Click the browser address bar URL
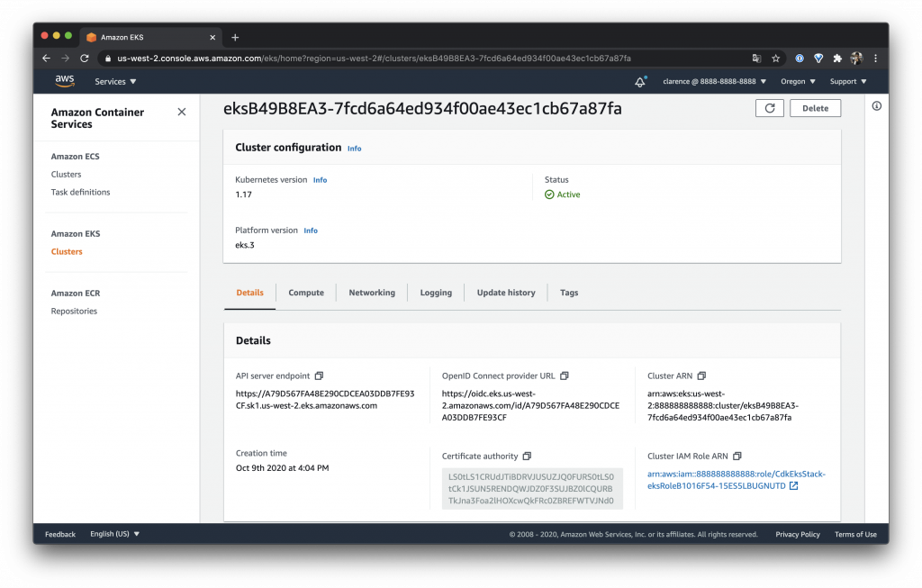The width and height of the screenshot is (922, 588). 374,59
